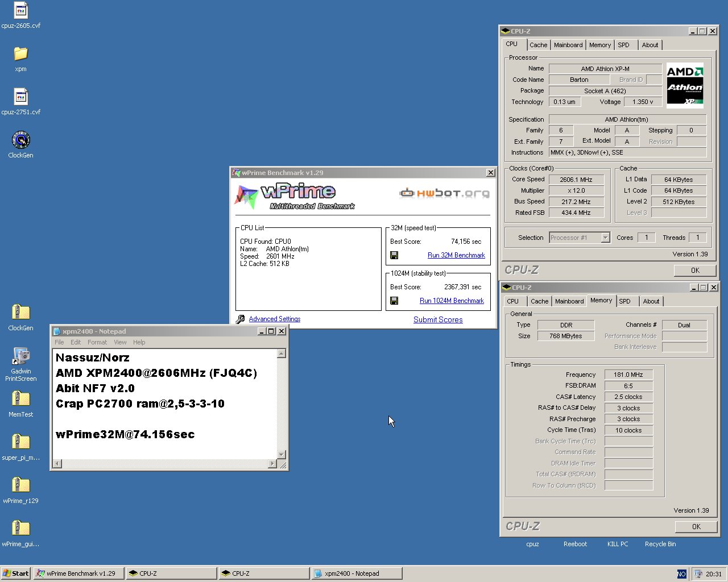Click the HWBOT.org logo in wPrime
This screenshot has height=582, width=728.
point(444,193)
